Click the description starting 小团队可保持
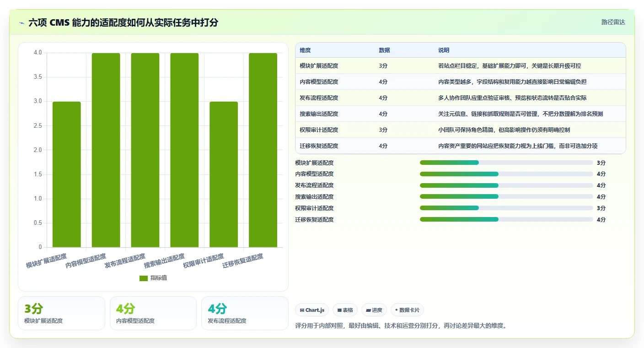This screenshot has width=644, height=348. (x=504, y=130)
